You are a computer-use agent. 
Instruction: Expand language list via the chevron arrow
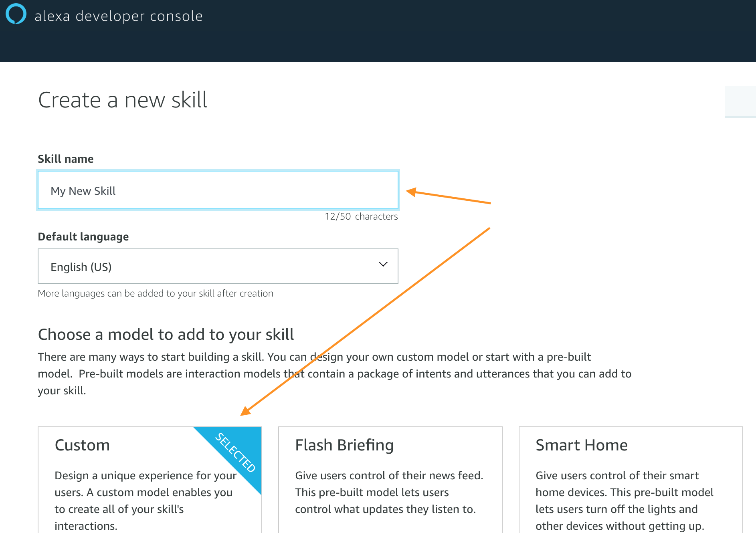pos(383,264)
